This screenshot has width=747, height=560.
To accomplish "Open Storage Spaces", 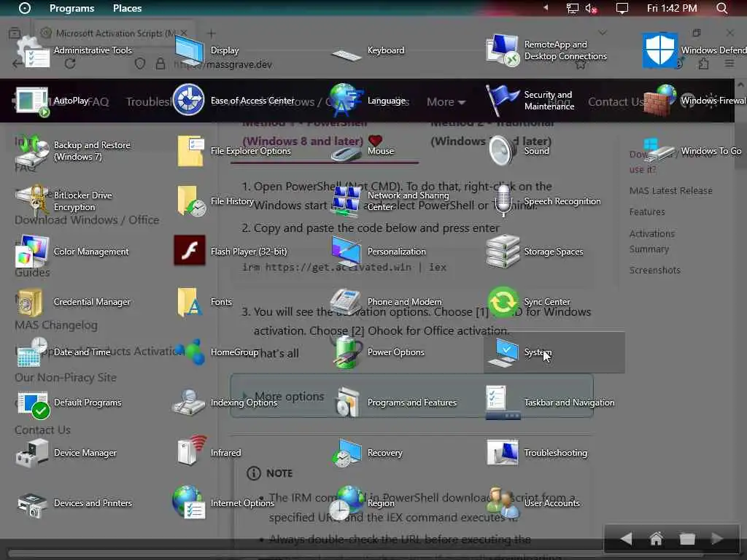I will (536, 252).
